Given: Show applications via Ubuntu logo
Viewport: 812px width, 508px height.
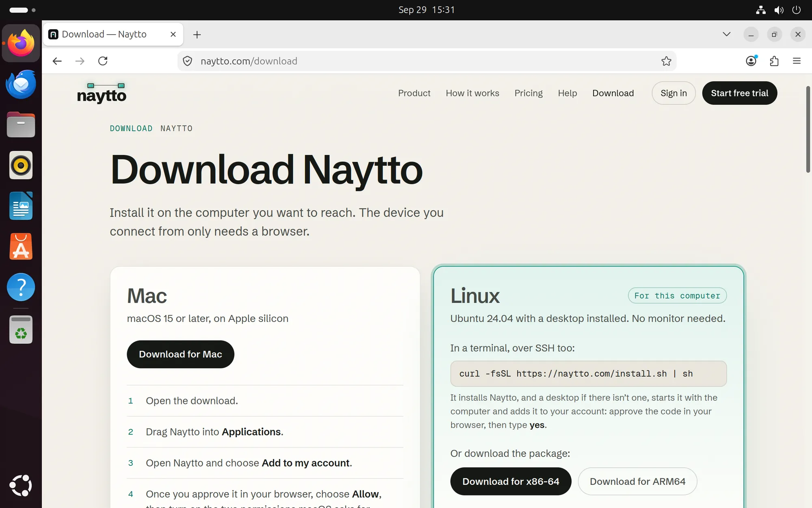Looking at the screenshot, I should pos(21,485).
